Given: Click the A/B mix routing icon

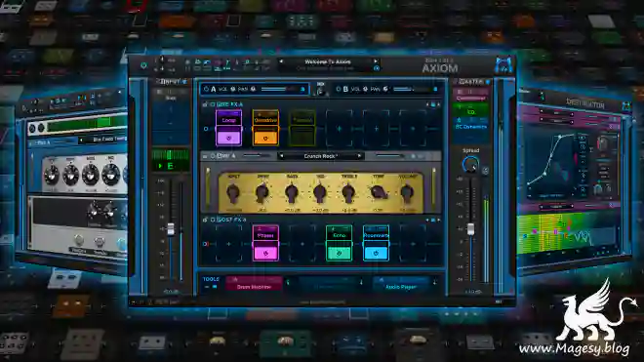Looking at the screenshot, I should 320,89.
